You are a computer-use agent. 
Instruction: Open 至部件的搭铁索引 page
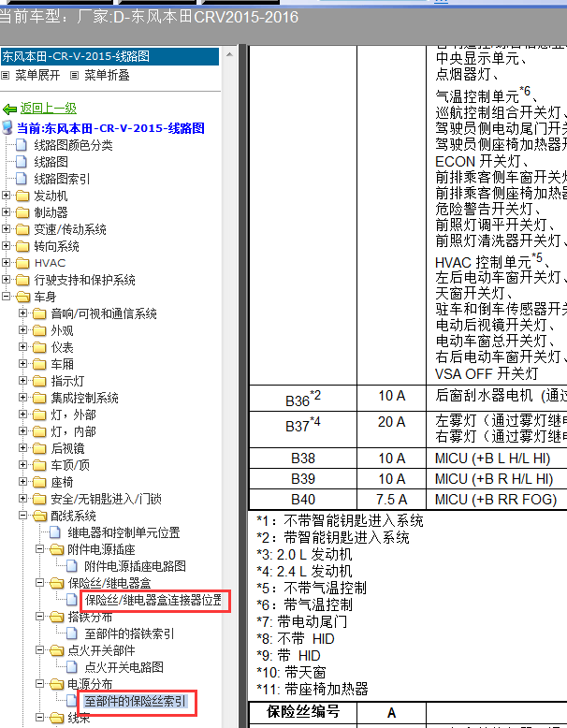click(x=129, y=633)
